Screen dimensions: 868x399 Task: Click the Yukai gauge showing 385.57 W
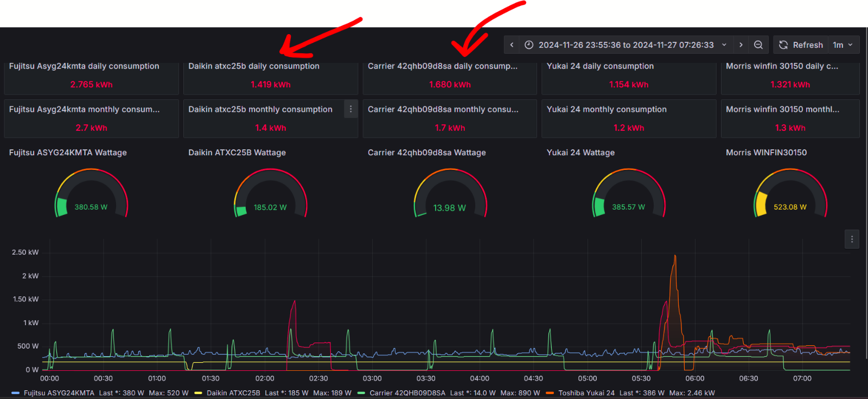click(629, 193)
